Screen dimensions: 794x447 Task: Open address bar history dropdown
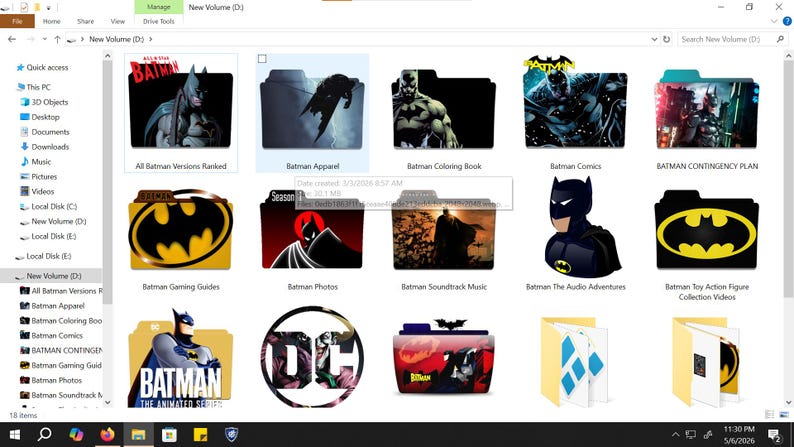[x=654, y=39]
